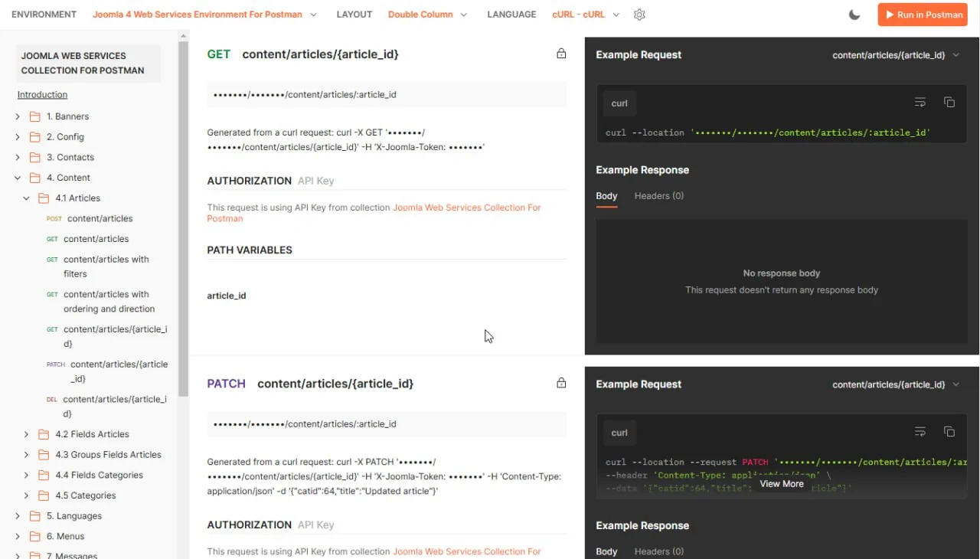This screenshot has height=559, width=980.
Task: Click the sidebar vertical scrollbar
Action: coord(183,218)
